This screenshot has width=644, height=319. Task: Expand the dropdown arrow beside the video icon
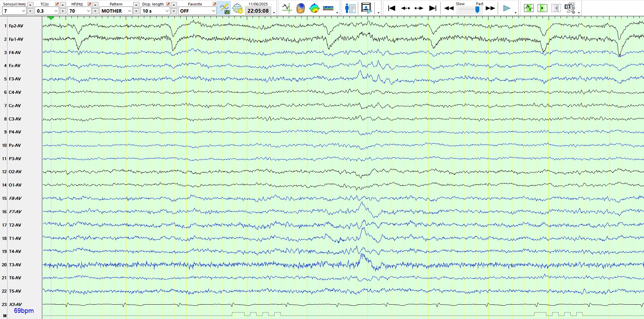click(x=378, y=13)
